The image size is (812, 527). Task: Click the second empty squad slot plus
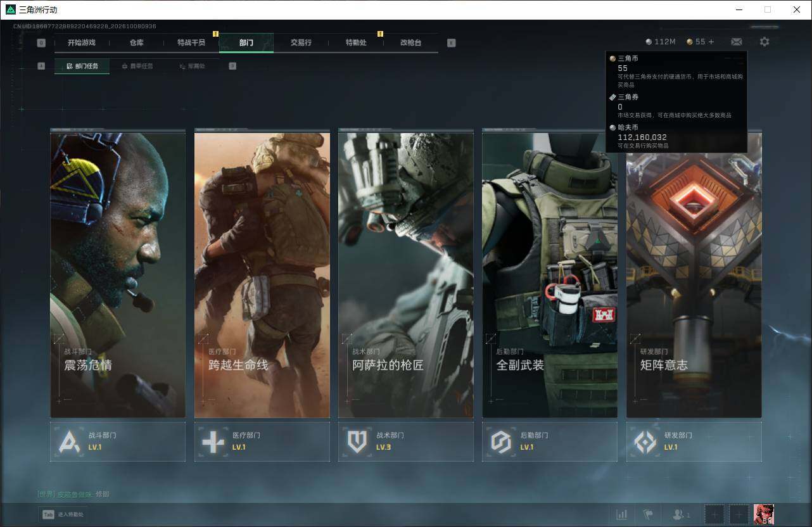(739, 514)
